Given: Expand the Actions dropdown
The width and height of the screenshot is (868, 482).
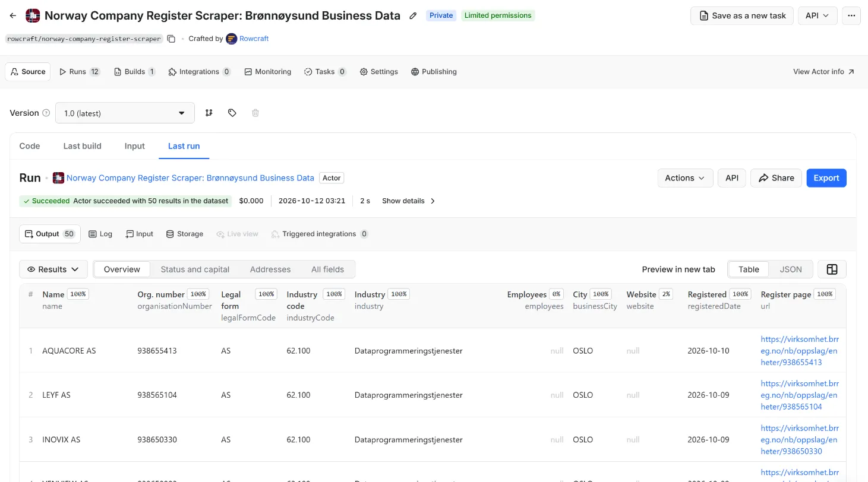Looking at the screenshot, I should 685,178.
